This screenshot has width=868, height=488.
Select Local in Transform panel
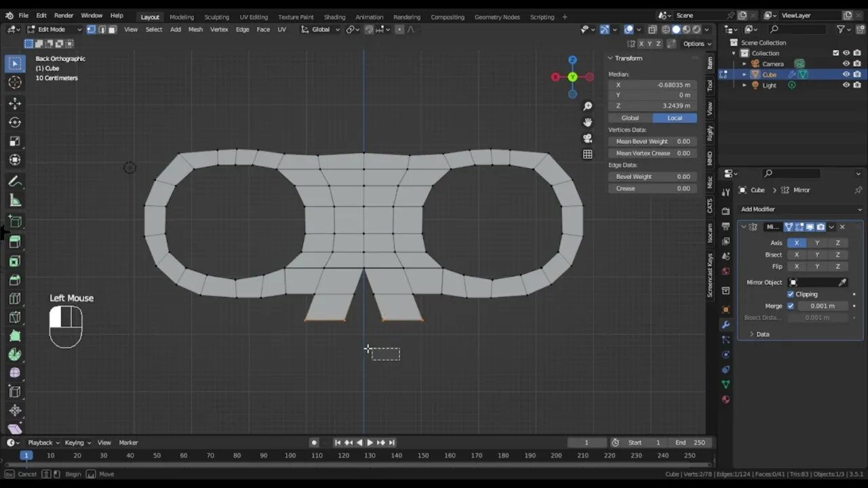(x=675, y=118)
